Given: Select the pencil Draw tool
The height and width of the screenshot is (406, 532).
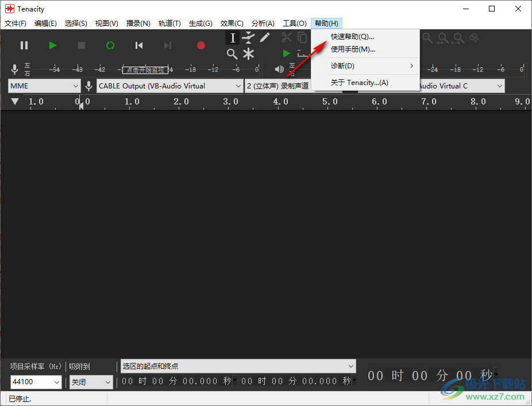Looking at the screenshot, I should click(x=265, y=38).
